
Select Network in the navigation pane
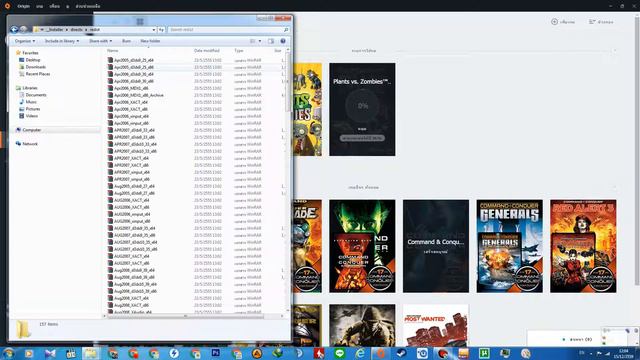point(27,144)
